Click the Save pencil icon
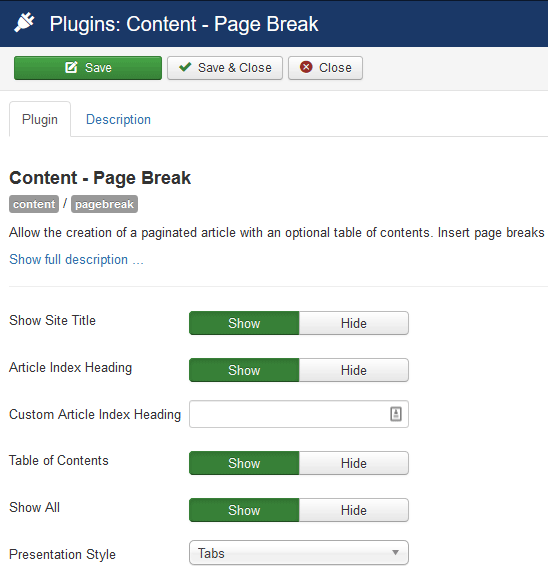 click(x=71, y=67)
